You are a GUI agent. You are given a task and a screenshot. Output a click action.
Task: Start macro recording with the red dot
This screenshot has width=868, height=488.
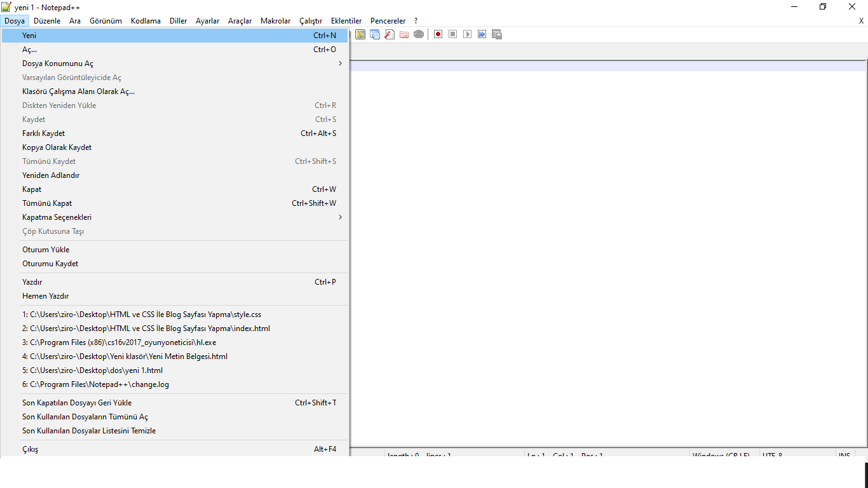tap(438, 34)
